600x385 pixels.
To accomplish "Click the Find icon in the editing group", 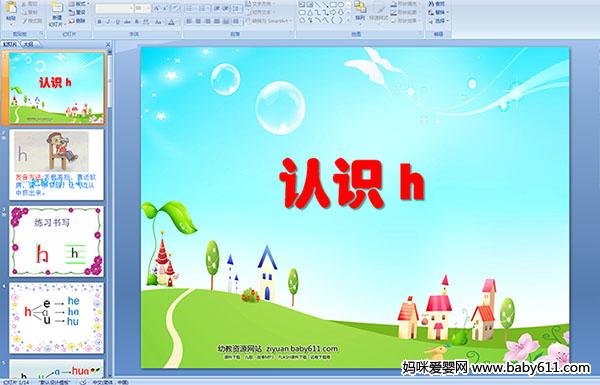I will click(437, 3).
